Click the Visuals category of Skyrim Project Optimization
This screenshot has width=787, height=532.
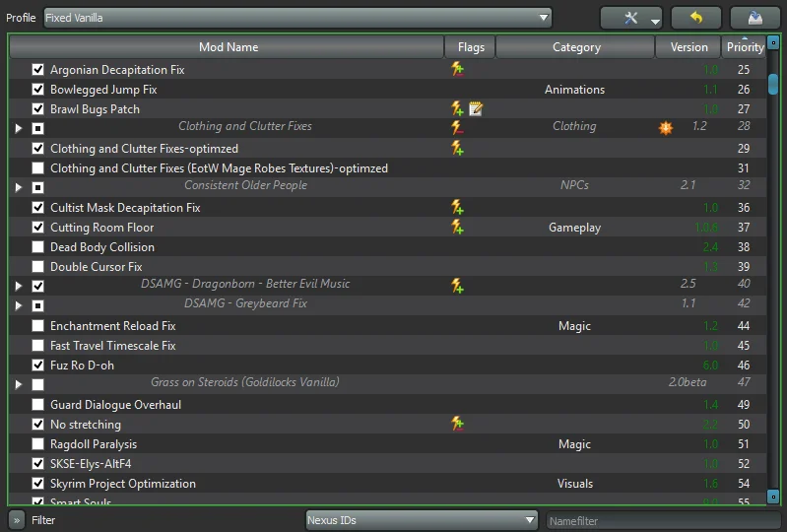click(x=574, y=484)
